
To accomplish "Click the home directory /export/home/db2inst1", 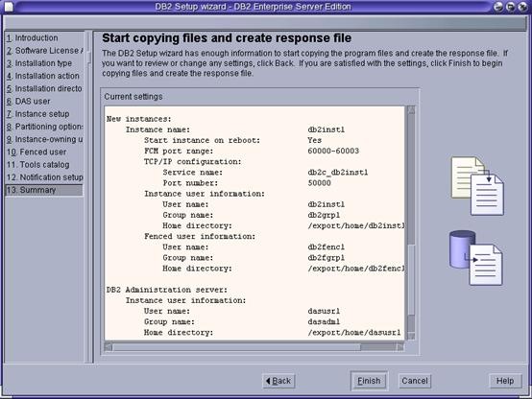I will pos(356,225).
